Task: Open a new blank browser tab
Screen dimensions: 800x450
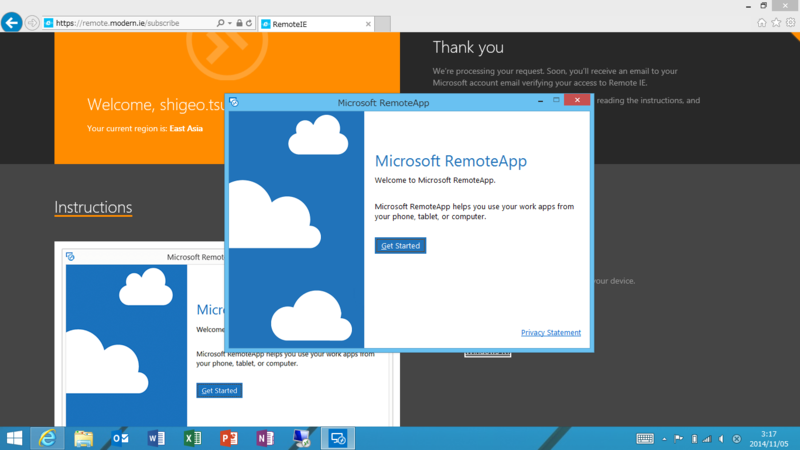Action: (x=383, y=24)
